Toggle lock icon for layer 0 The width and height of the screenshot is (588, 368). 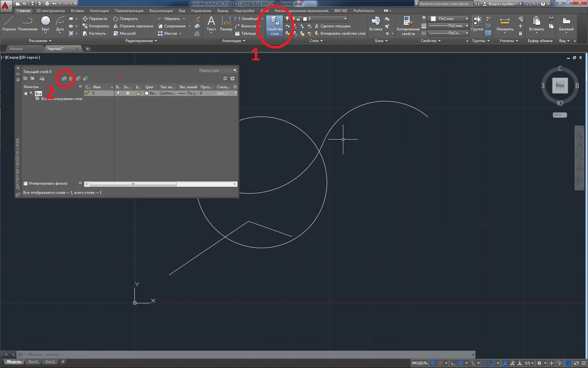[x=138, y=93]
